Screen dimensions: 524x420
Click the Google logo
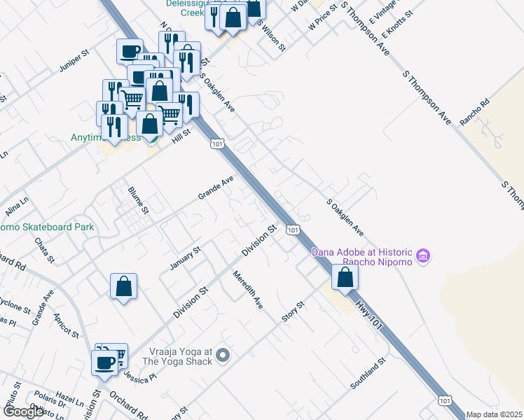(x=23, y=412)
